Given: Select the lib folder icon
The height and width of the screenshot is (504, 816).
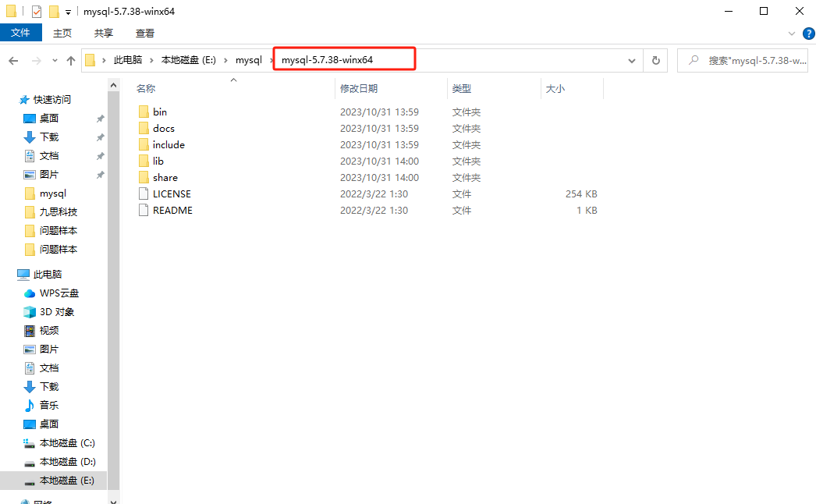Looking at the screenshot, I should 144,161.
